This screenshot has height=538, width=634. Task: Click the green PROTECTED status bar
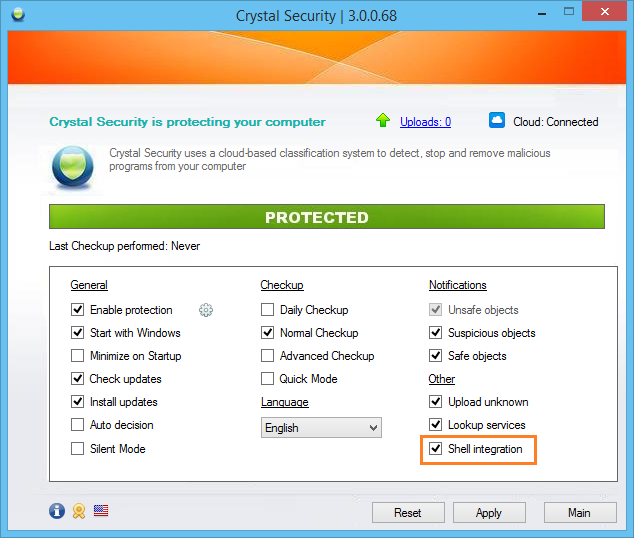point(327,217)
